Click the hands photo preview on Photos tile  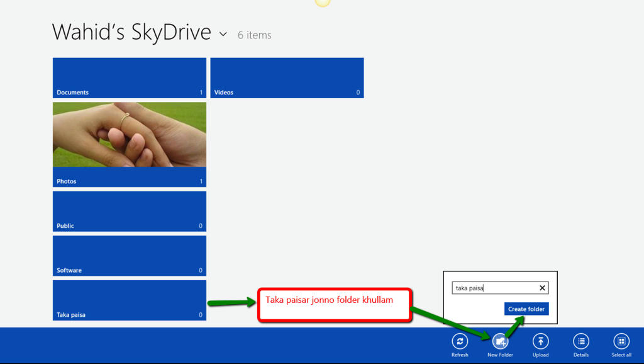(x=129, y=135)
